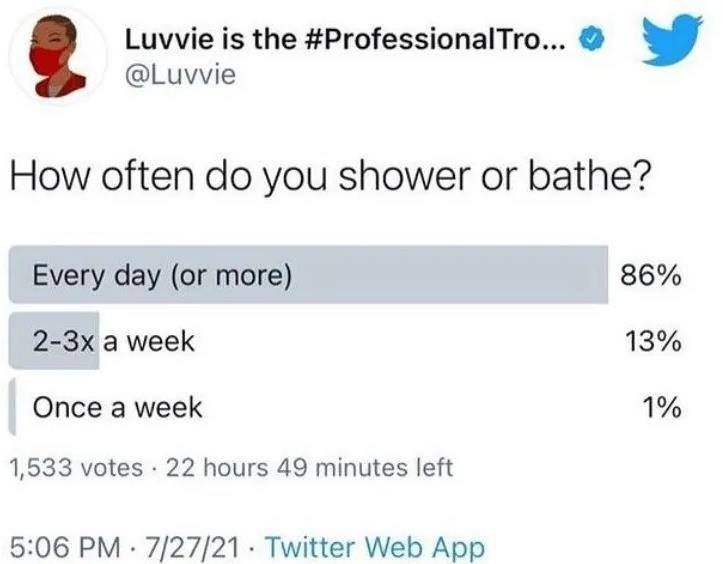Click the gray bar for Every day
Screen dimensions: 723x564
[308, 275]
